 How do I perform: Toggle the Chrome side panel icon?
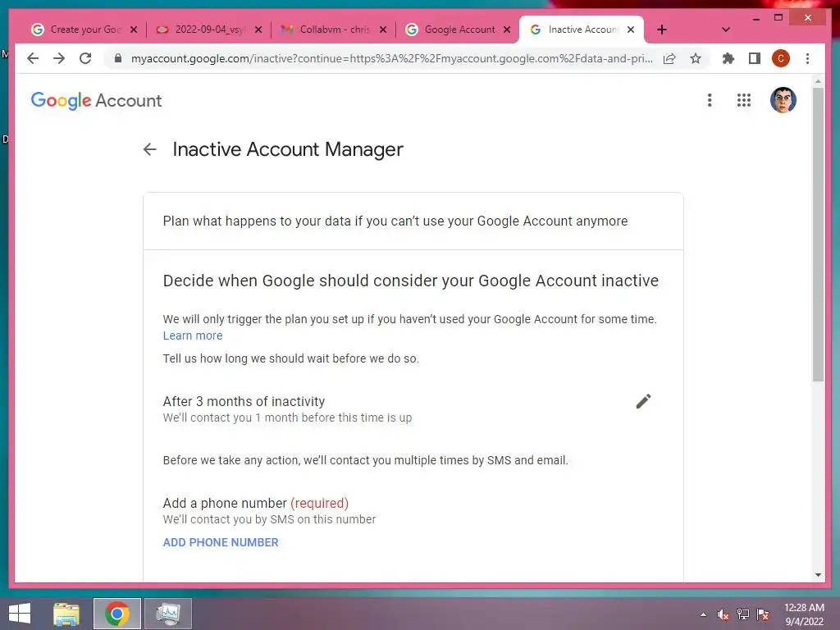pyautogui.click(x=755, y=58)
